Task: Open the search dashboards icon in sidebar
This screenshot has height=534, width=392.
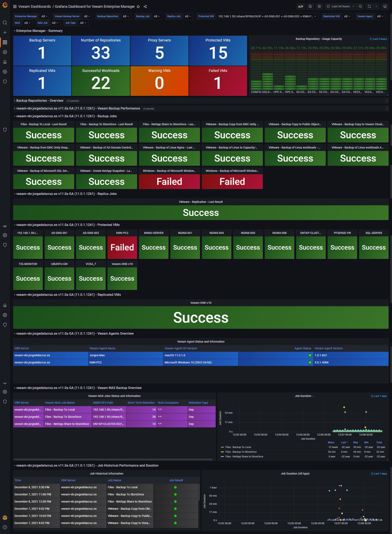Action: 5,23
